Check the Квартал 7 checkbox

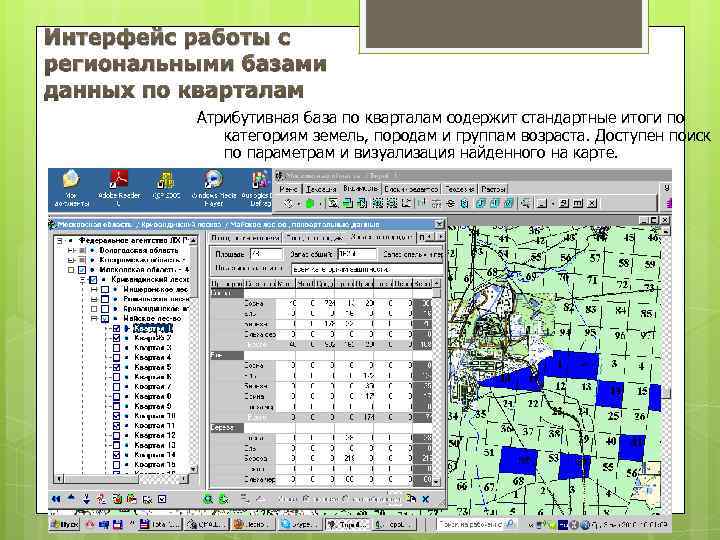pyautogui.click(x=116, y=387)
